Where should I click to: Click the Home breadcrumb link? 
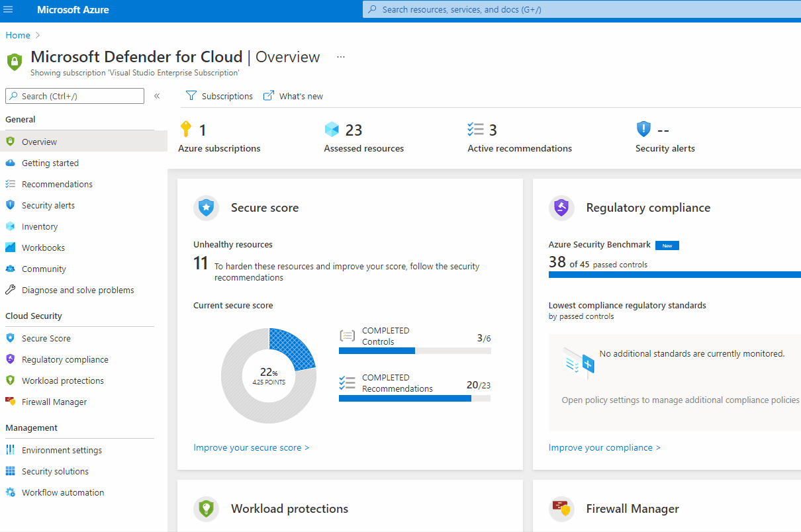pos(18,35)
